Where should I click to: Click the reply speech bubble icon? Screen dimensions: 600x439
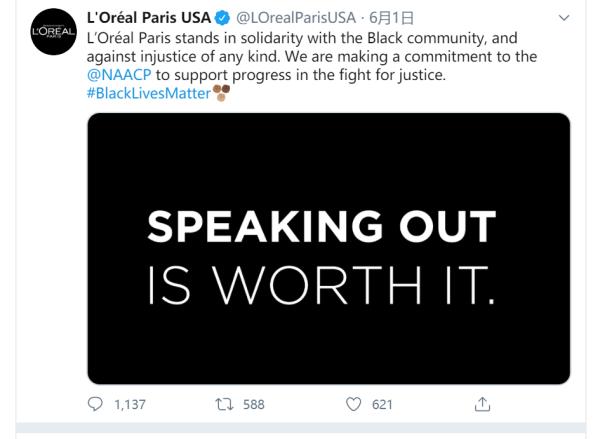click(95, 404)
